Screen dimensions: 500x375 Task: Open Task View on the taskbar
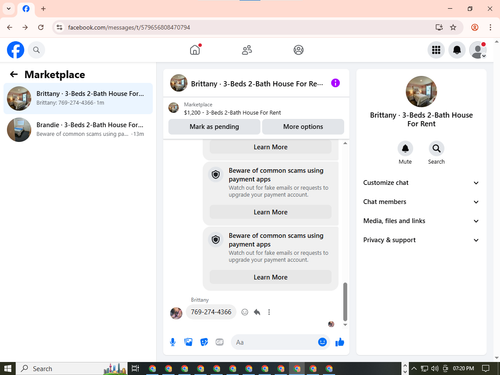(x=135, y=368)
